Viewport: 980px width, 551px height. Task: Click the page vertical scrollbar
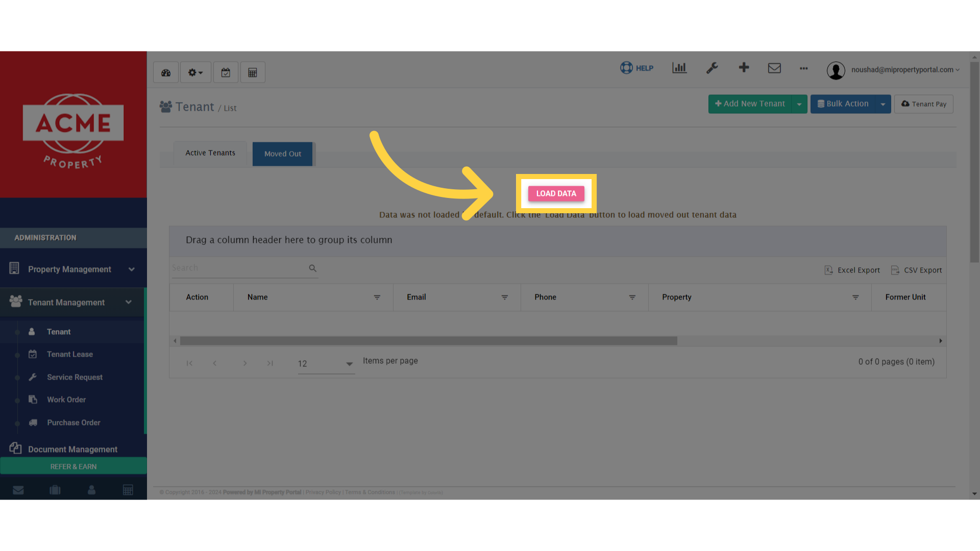[974, 162]
